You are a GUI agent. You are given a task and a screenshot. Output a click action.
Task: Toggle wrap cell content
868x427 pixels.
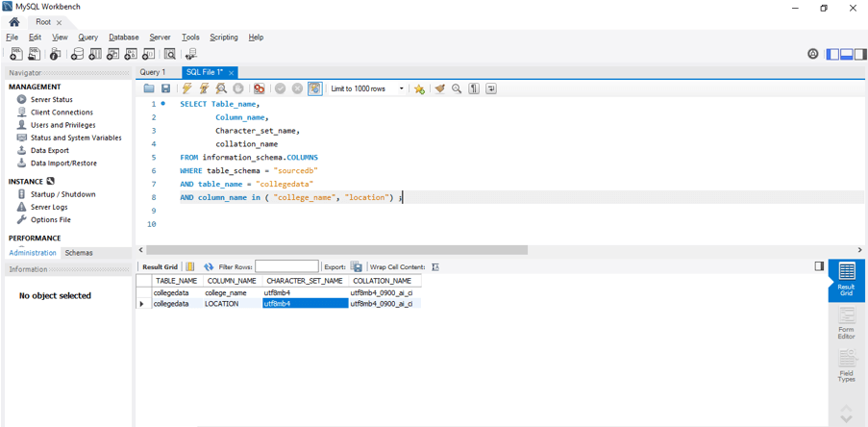435,266
